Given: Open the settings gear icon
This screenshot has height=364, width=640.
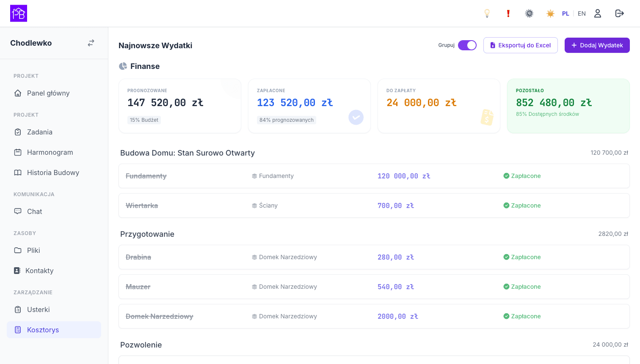Looking at the screenshot, I should (x=529, y=14).
